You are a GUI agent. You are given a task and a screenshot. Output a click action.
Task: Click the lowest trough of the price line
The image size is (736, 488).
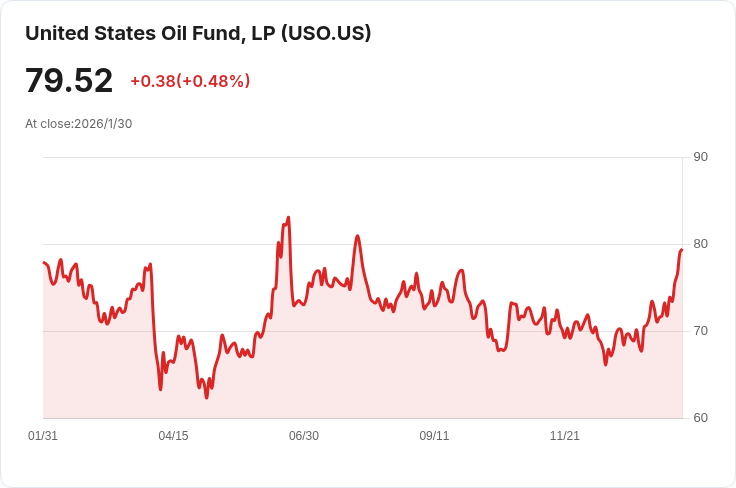pyautogui.click(x=207, y=397)
